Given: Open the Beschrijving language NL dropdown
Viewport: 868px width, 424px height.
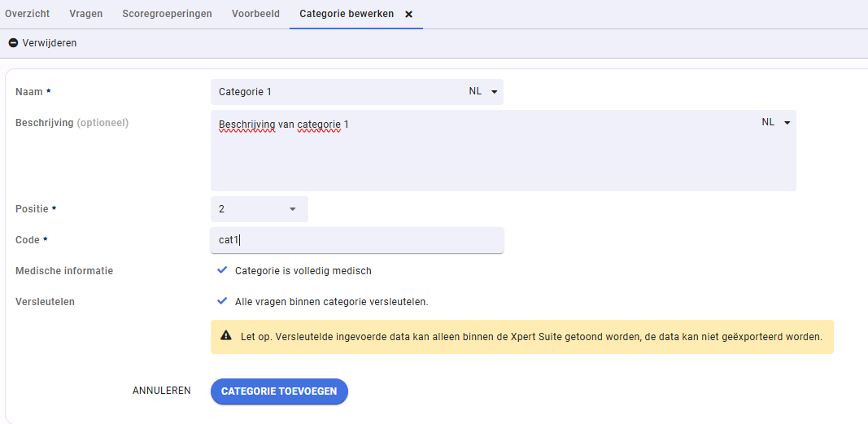Looking at the screenshot, I should [x=776, y=123].
